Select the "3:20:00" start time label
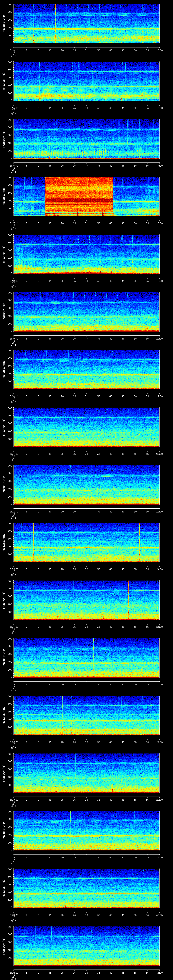The image size is (173, 980). pos(14,396)
